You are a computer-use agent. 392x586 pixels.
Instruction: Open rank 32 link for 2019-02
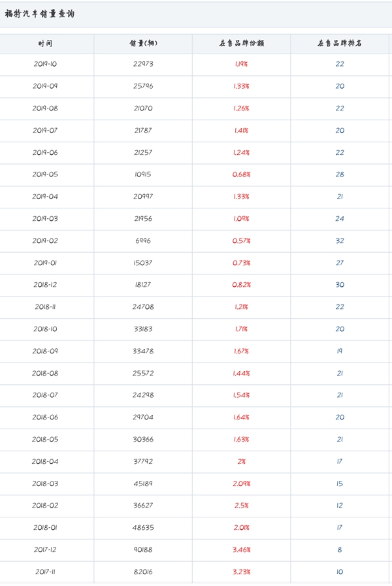[340, 240]
